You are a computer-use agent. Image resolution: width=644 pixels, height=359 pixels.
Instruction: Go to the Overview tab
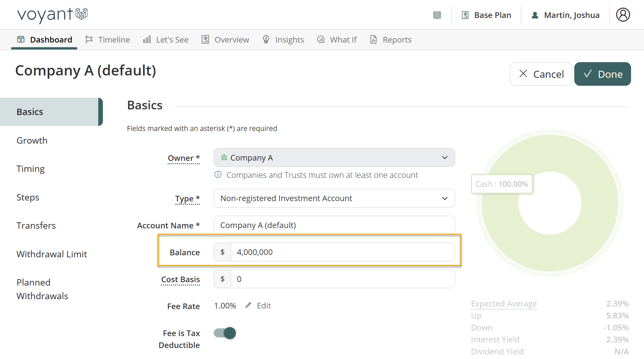click(225, 40)
